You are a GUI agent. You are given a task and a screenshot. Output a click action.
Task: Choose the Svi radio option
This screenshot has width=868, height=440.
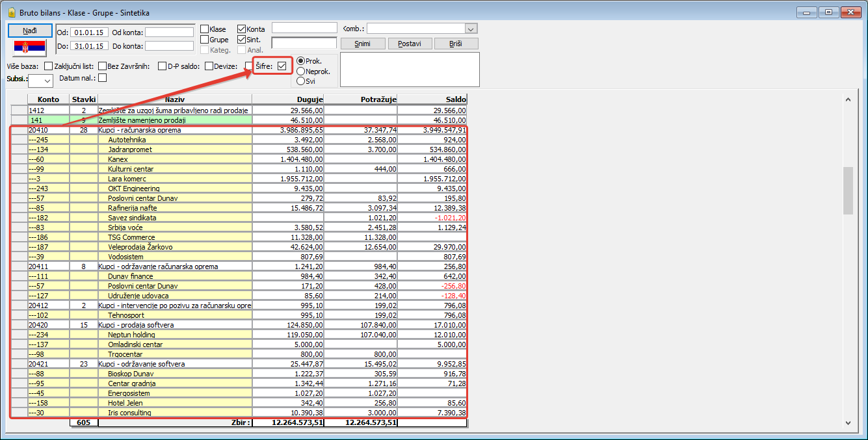coord(300,81)
